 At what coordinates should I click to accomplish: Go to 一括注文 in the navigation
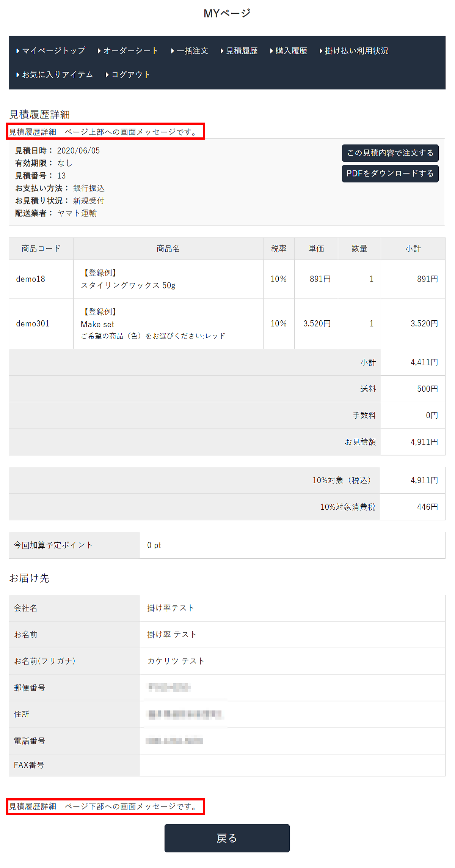(192, 51)
